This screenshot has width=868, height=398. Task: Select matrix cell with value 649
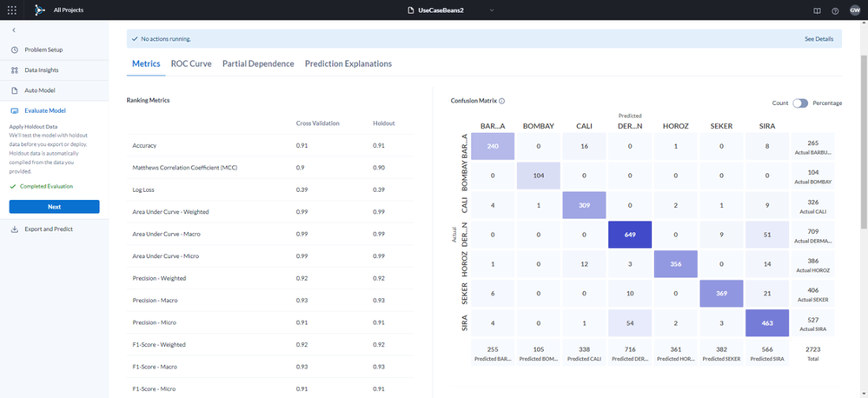pos(629,235)
